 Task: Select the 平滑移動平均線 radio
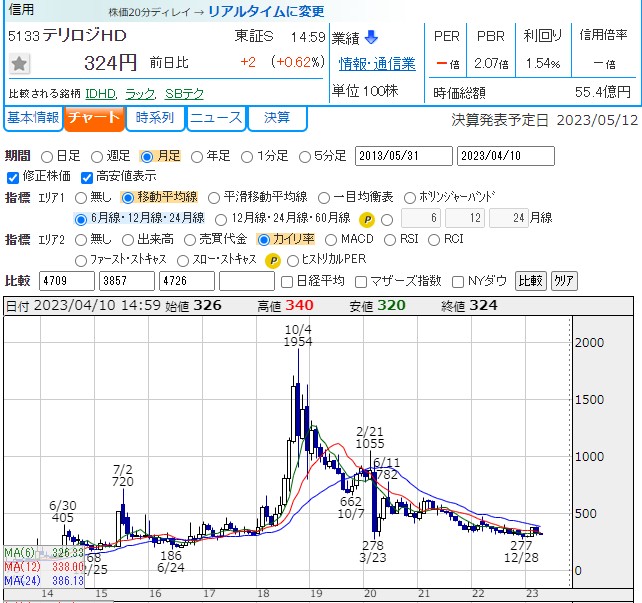pos(214,198)
